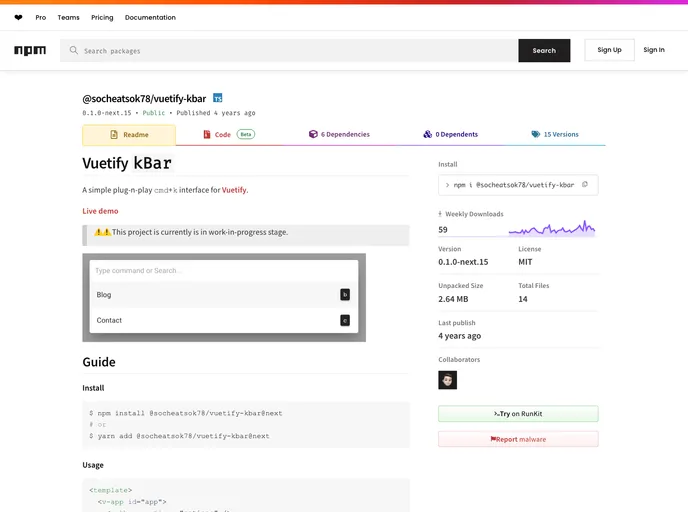
Task: Click the 'yarn add' command line
Action: pos(179,436)
